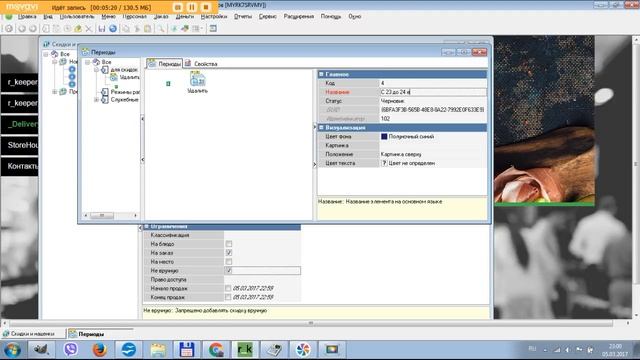Open the Персонал menu
Image resolution: width=640 pixels, height=360 pixels.
click(134, 16)
